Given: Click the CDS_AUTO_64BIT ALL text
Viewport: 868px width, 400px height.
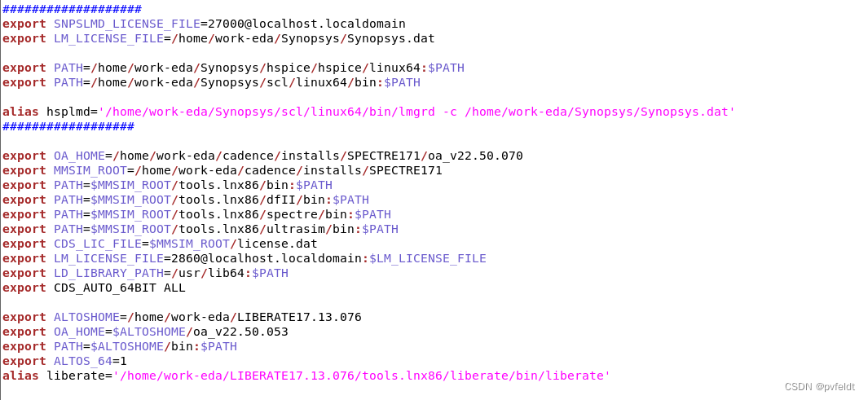Looking at the screenshot, I should 119,288.
